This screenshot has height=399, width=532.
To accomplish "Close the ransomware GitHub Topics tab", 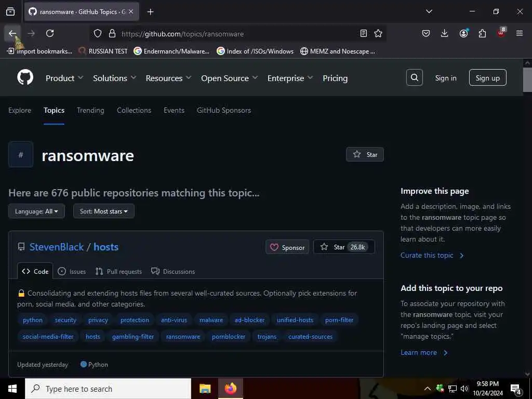I will pyautogui.click(x=131, y=12).
